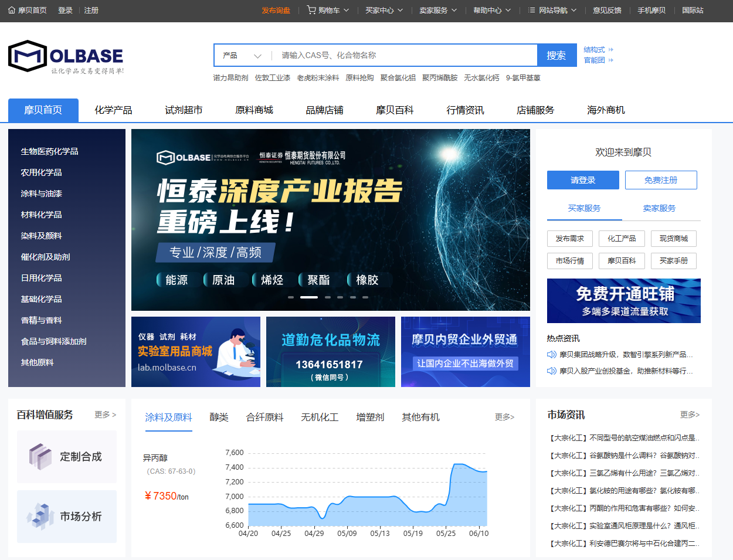Screen dimensions: 733x560
Task: Click the first banner carousel dot
Action: click(x=291, y=297)
